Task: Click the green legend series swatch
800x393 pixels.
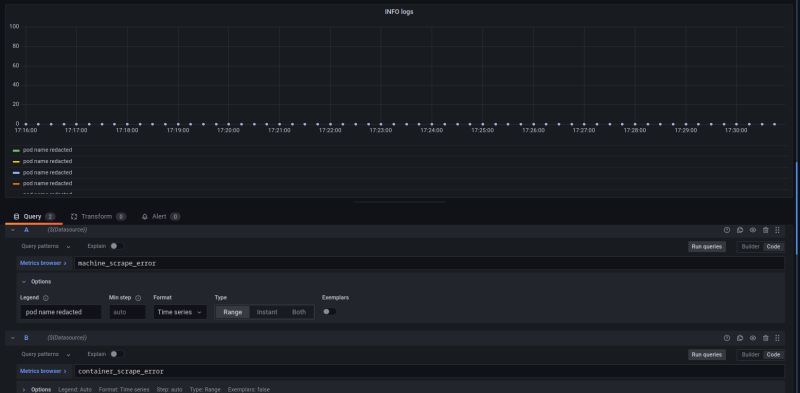Action: [x=16, y=151]
